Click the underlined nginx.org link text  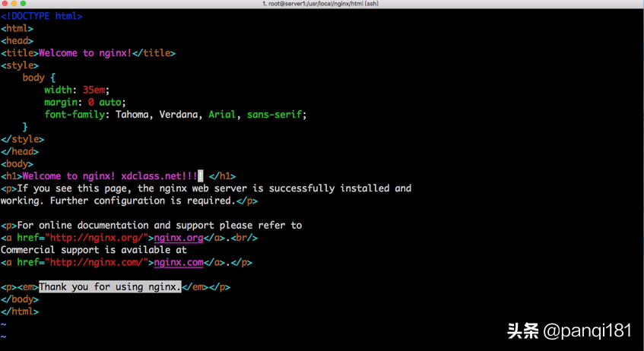click(x=179, y=238)
